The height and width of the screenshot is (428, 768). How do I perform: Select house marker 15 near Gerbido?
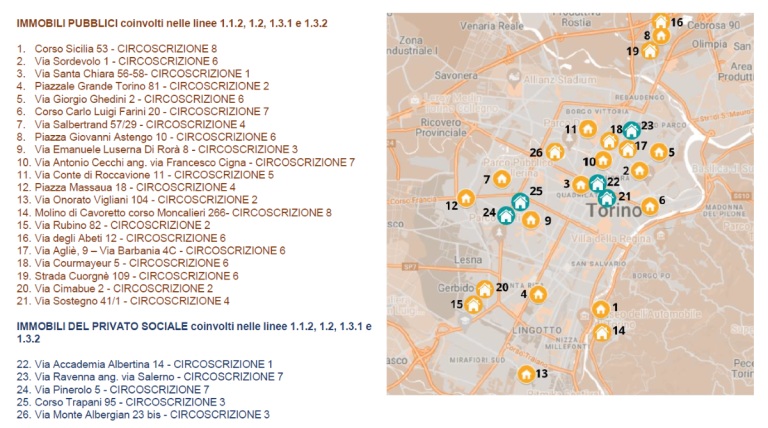[471, 304]
